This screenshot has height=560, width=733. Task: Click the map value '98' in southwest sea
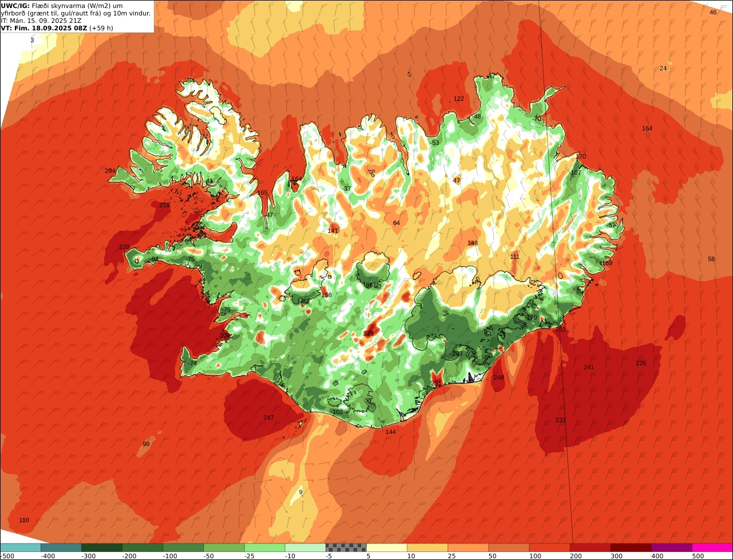pyautogui.click(x=146, y=444)
